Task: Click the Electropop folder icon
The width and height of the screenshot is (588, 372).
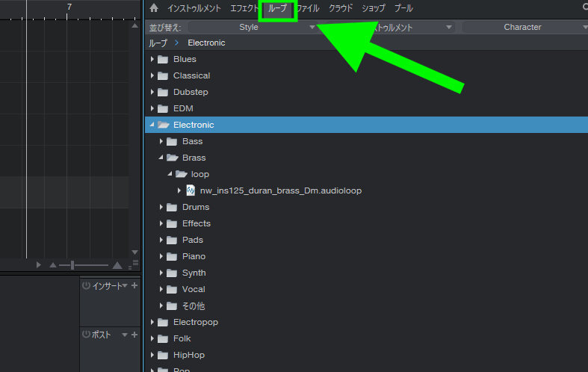Action: point(163,323)
